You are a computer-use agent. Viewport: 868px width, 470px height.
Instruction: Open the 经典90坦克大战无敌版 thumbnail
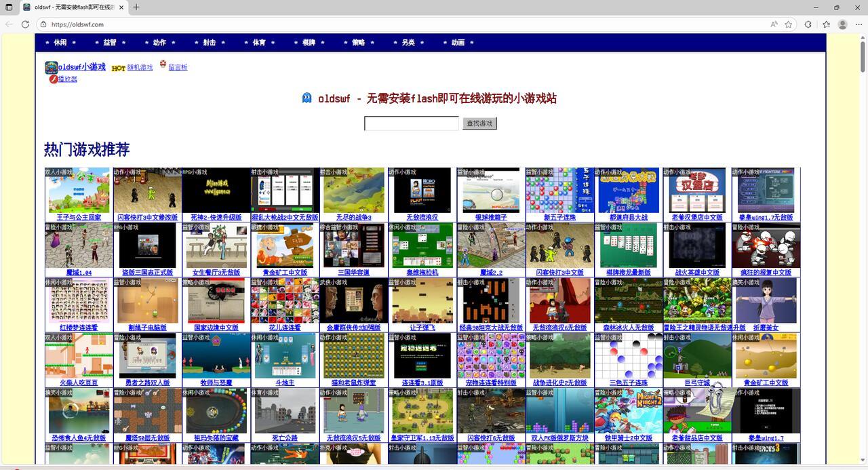coord(491,300)
